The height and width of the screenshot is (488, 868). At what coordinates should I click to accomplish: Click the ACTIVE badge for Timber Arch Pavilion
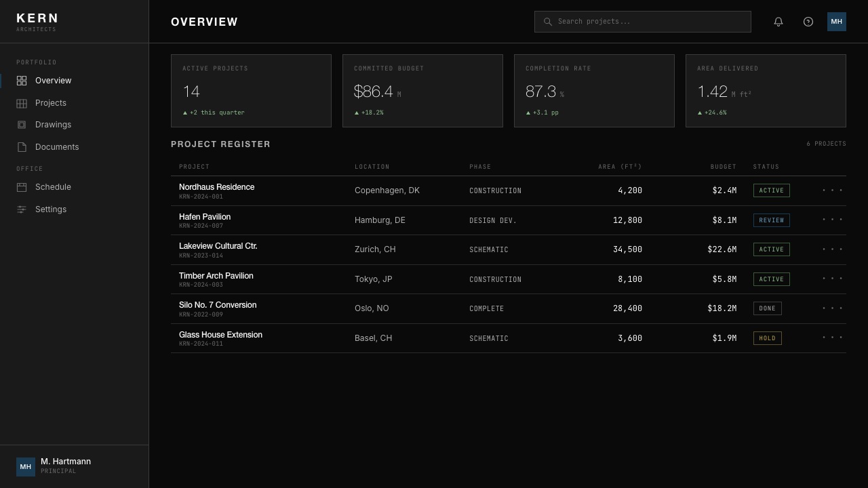pos(772,279)
